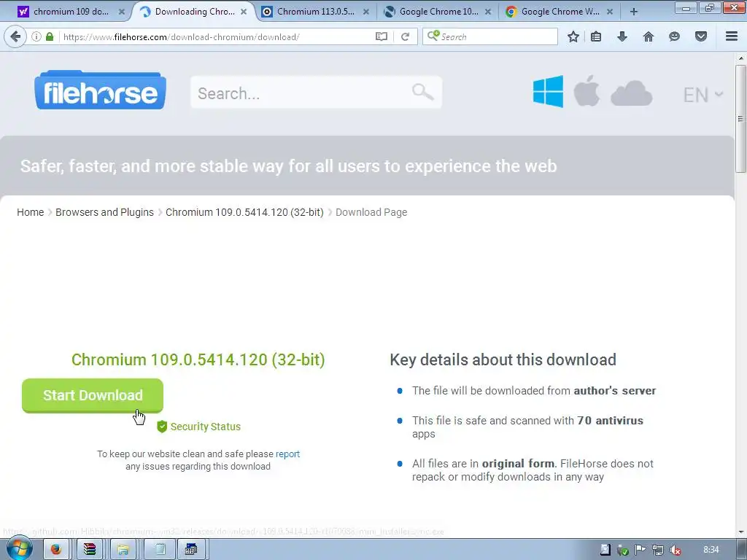Open the downloads arrow panel
The image size is (747, 560).
(622, 36)
